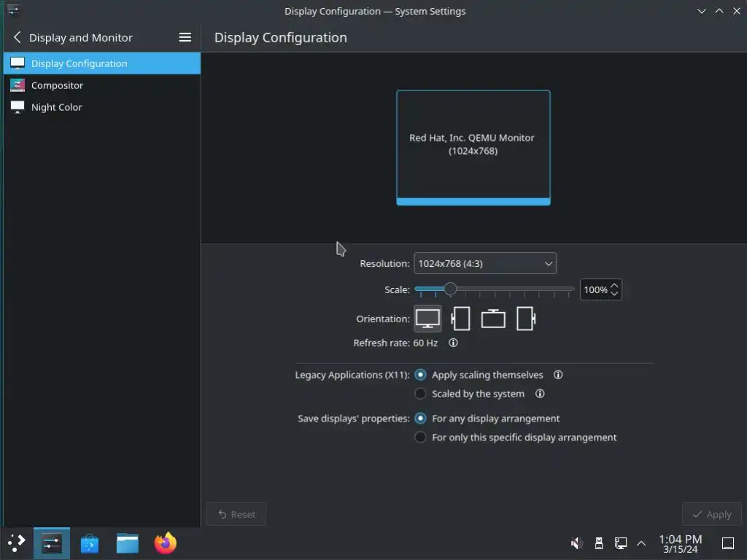Open the KDE application launcher
The height and width of the screenshot is (560, 747).
click(x=17, y=543)
